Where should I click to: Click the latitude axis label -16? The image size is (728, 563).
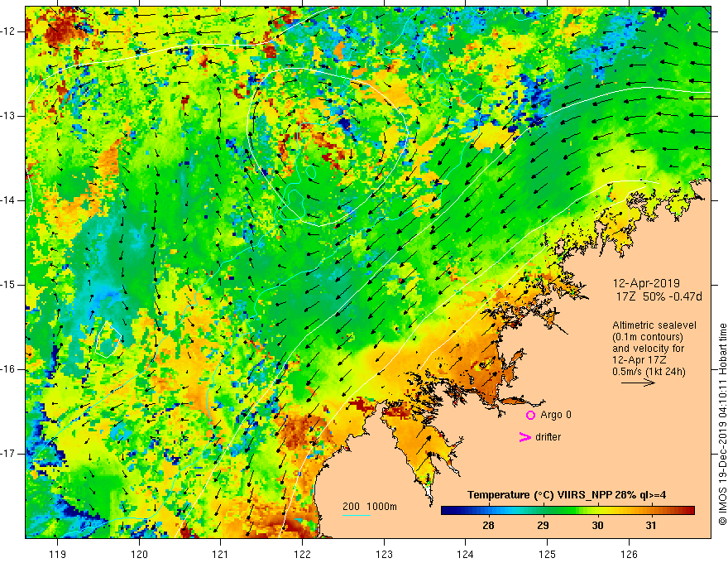8,369
